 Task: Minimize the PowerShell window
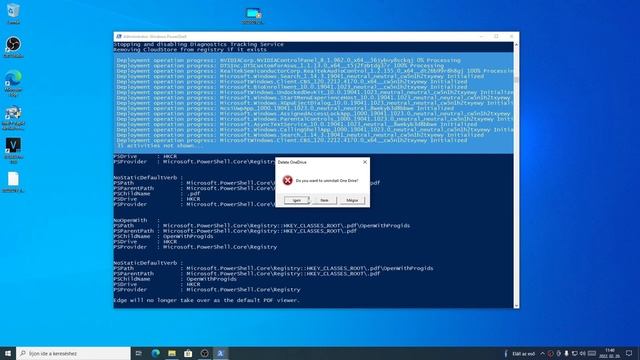coord(482,36)
